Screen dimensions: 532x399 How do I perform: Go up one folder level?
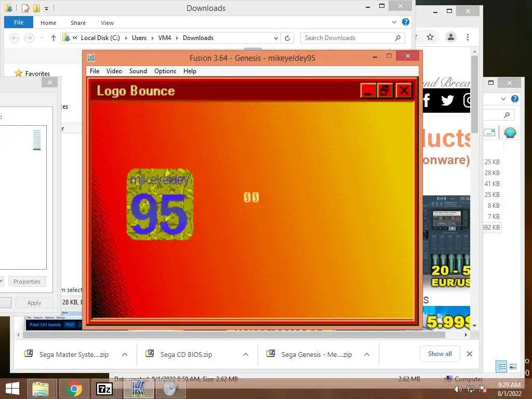[x=54, y=37]
